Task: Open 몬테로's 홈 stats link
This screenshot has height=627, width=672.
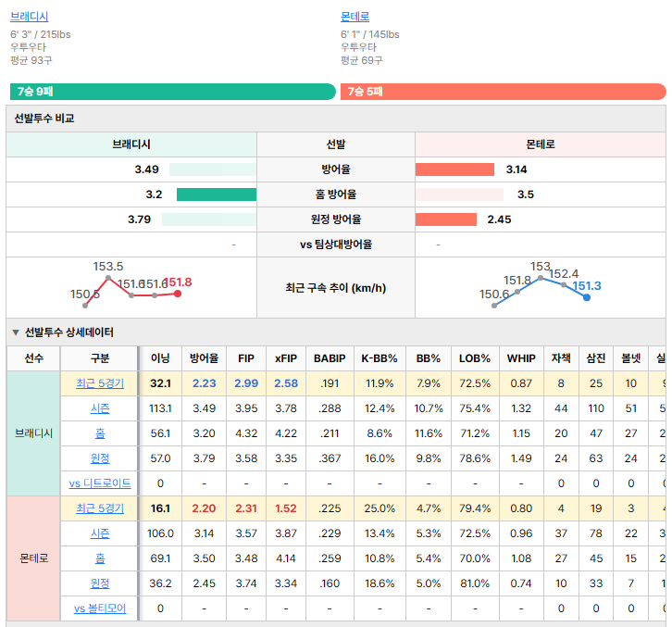Action: [100, 558]
